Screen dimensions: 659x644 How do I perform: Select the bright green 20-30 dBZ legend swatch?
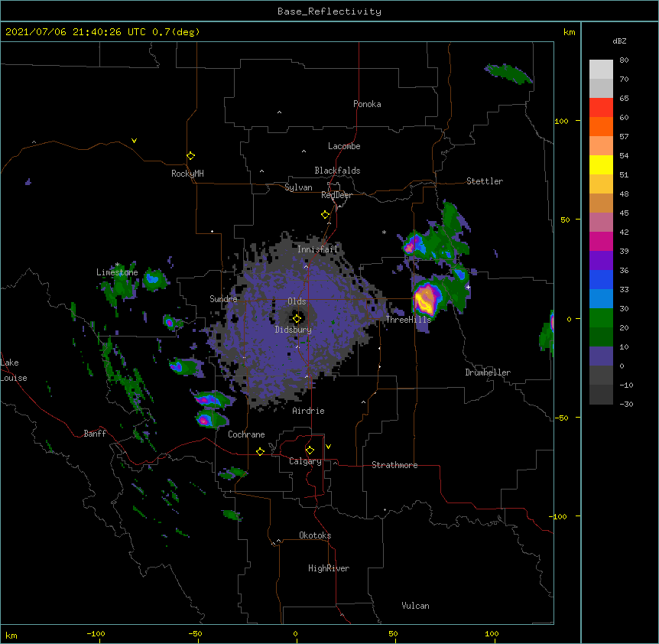pos(601,318)
